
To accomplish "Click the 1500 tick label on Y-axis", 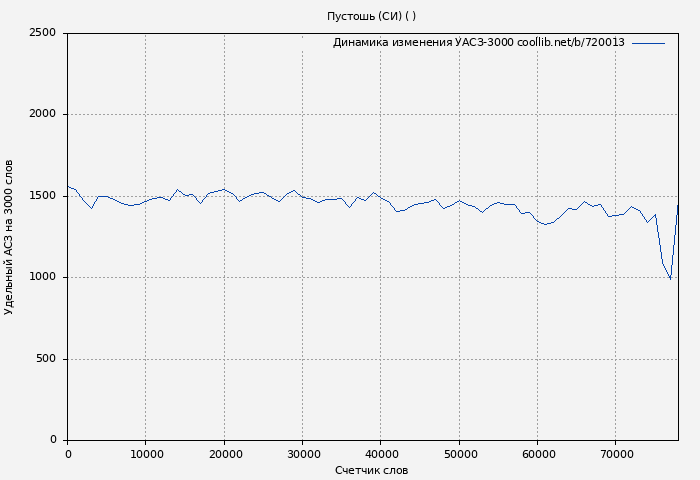I will 42,196.
